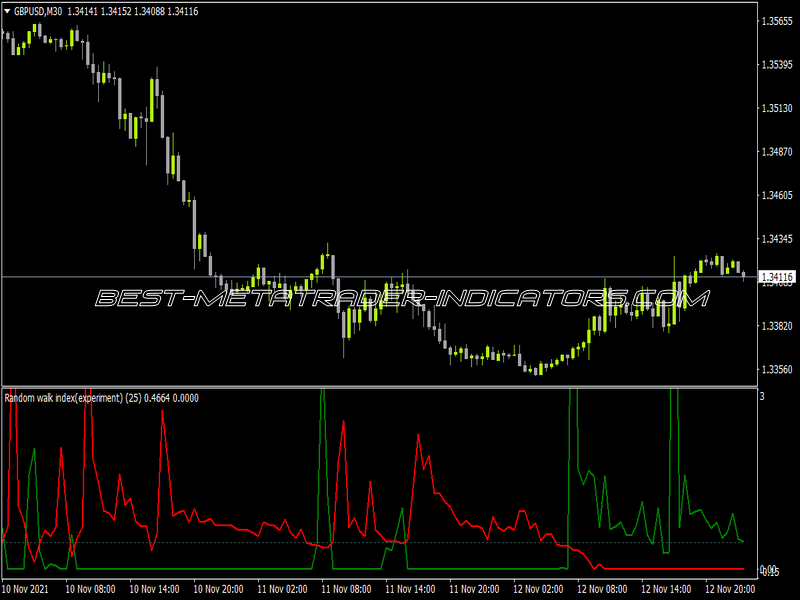Select the Random walk index(experiment) indicator label
The height and width of the screenshot is (600, 800).
point(64,398)
